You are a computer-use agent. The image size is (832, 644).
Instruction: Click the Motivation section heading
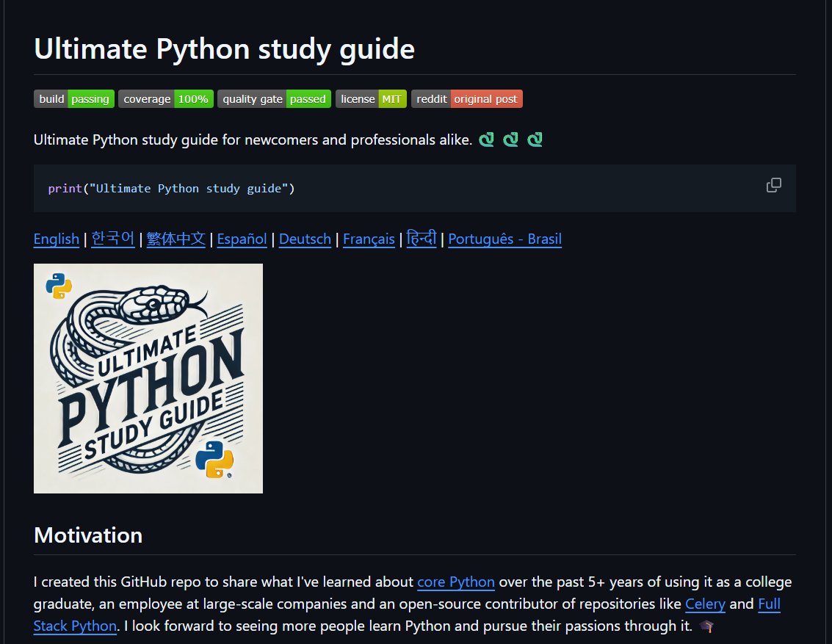(x=88, y=535)
